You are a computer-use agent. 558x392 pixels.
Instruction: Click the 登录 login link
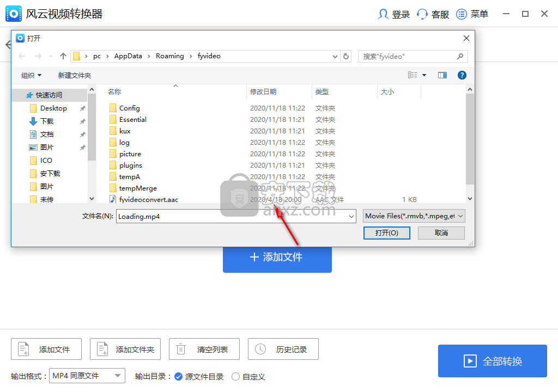point(401,14)
